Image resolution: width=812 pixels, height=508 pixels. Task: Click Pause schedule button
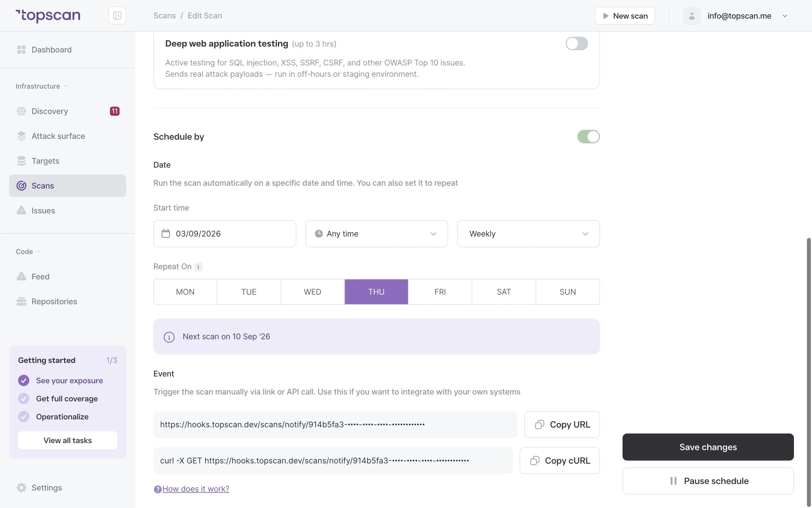click(708, 481)
